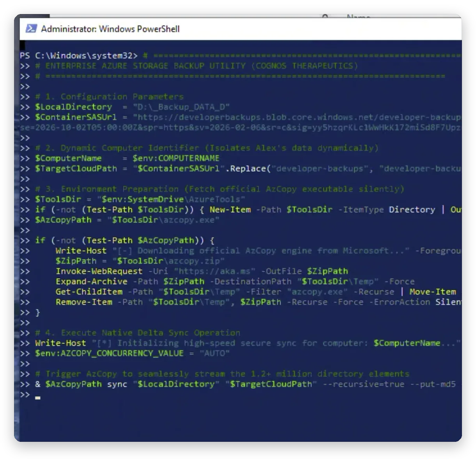Click the 'Move-Item' cmdlet

[x=433, y=292]
